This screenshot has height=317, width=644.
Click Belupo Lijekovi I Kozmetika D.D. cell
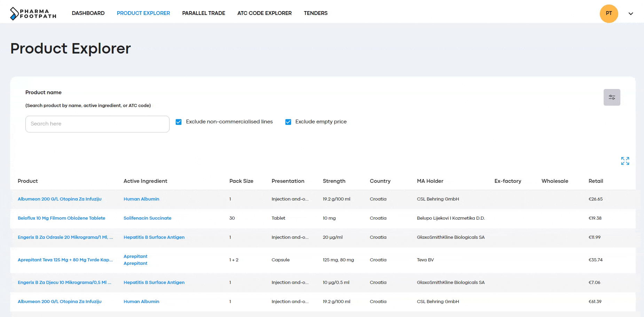pos(451,218)
